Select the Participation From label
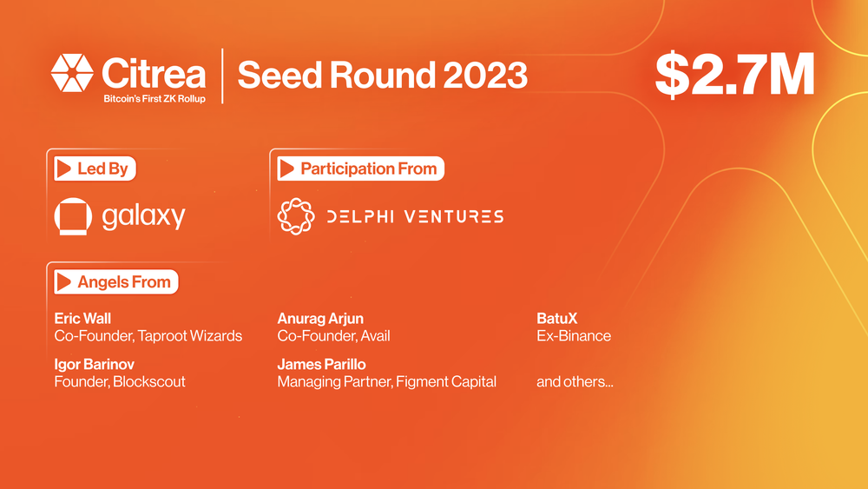The image size is (868, 489). (x=368, y=169)
